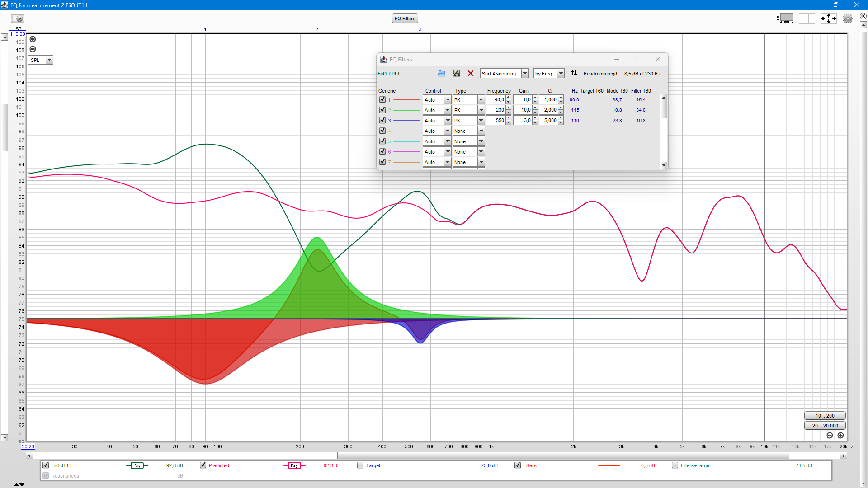
Task: Click filter 1 red line color sample
Action: (407, 99)
